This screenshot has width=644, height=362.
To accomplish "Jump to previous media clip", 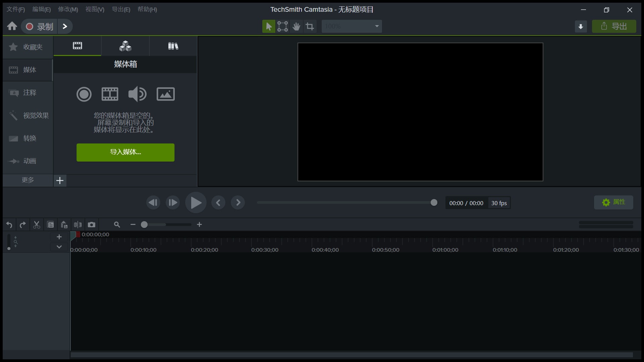I will [218, 202].
